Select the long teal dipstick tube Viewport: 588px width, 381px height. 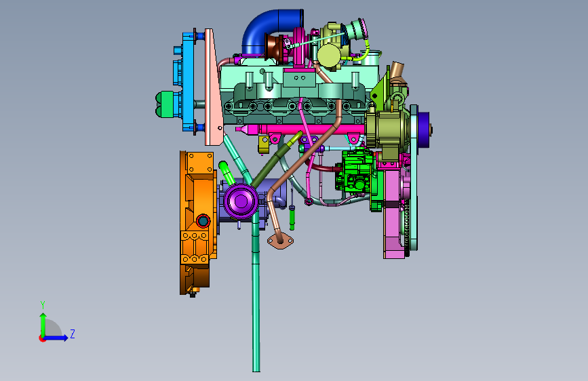coord(256,292)
